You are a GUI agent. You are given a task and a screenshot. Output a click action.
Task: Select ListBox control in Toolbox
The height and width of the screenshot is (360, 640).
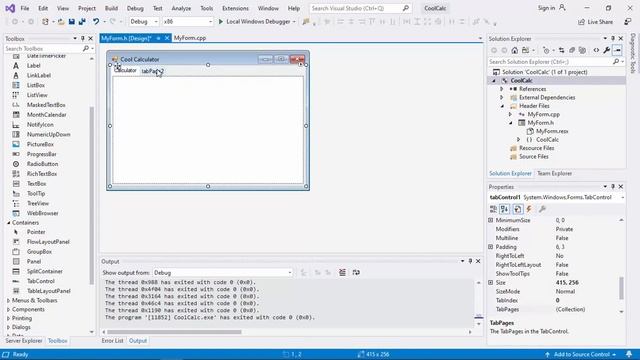point(36,85)
